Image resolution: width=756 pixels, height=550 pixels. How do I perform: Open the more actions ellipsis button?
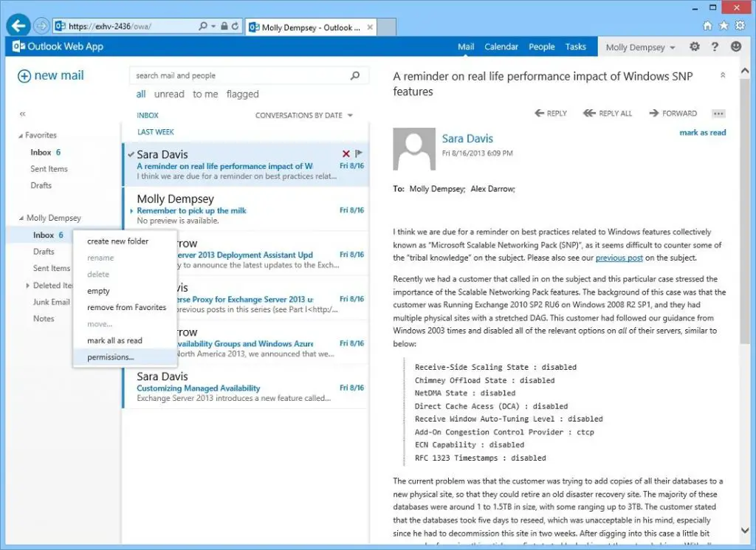[718, 114]
